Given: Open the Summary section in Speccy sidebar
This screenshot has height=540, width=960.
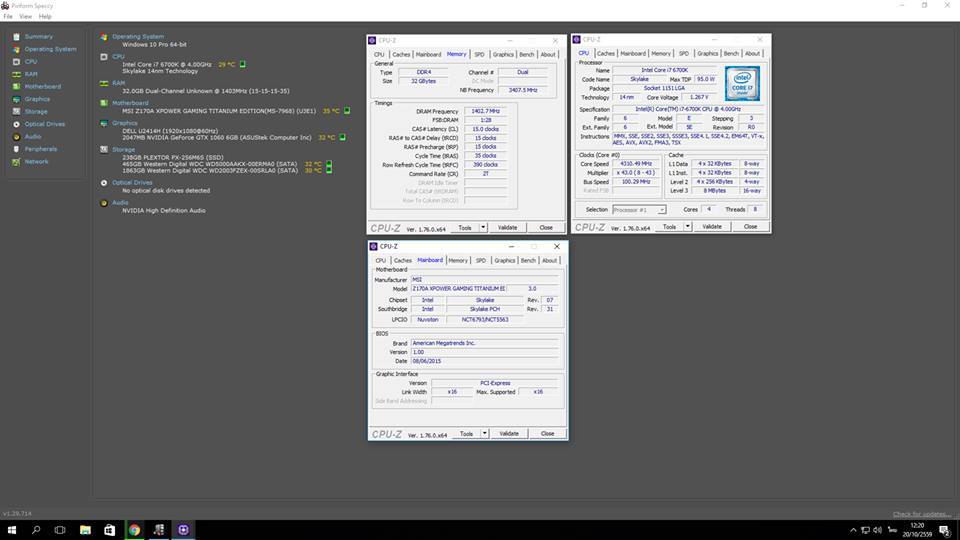Looking at the screenshot, I should 39,37.
